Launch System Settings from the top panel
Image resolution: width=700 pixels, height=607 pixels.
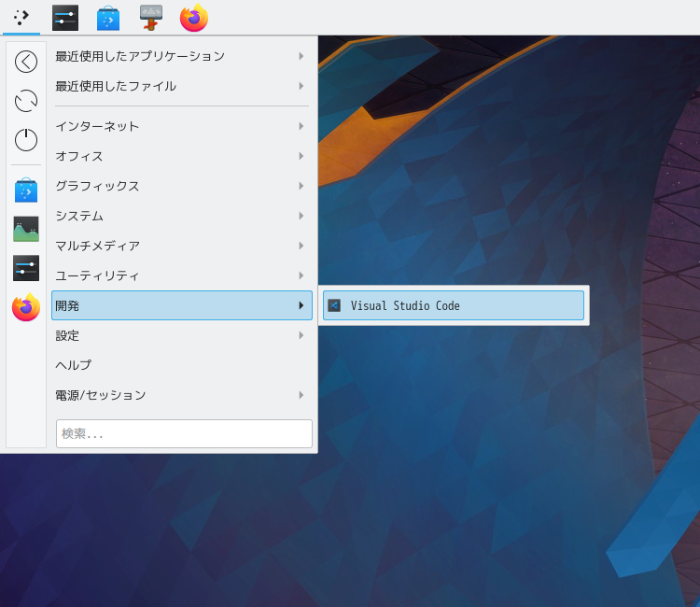click(65, 18)
